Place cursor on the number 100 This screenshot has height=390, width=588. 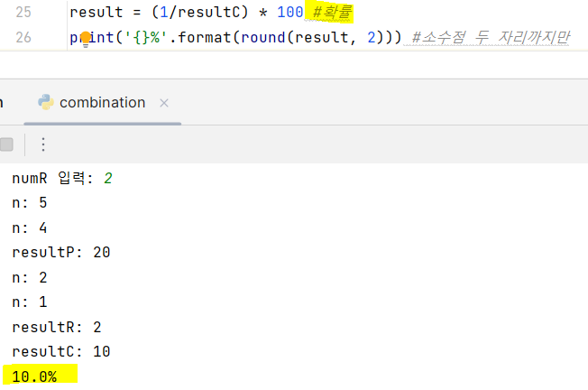pos(289,12)
